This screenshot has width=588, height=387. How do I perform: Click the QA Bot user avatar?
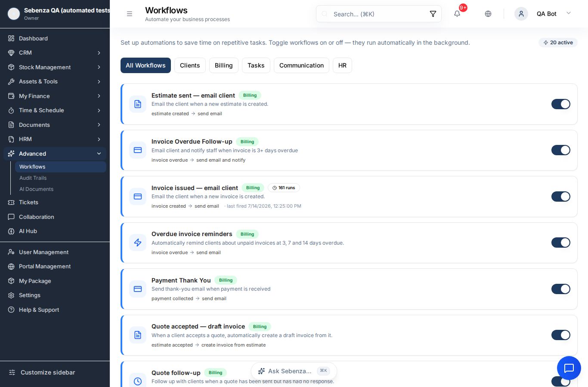[521, 14]
